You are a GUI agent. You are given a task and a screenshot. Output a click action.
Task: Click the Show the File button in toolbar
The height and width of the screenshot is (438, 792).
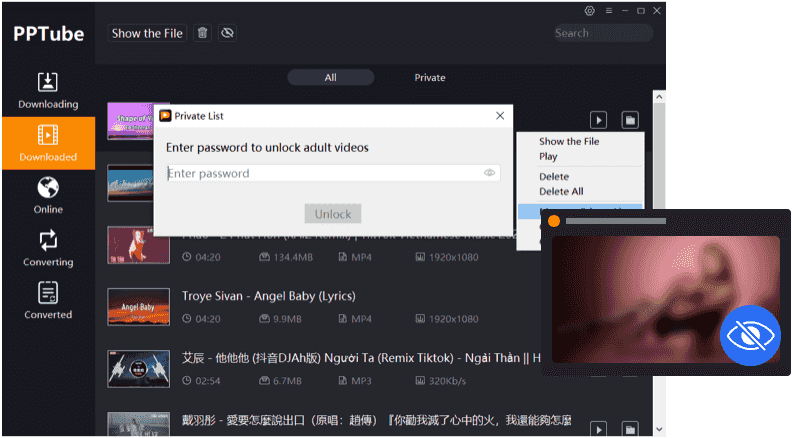click(147, 33)
